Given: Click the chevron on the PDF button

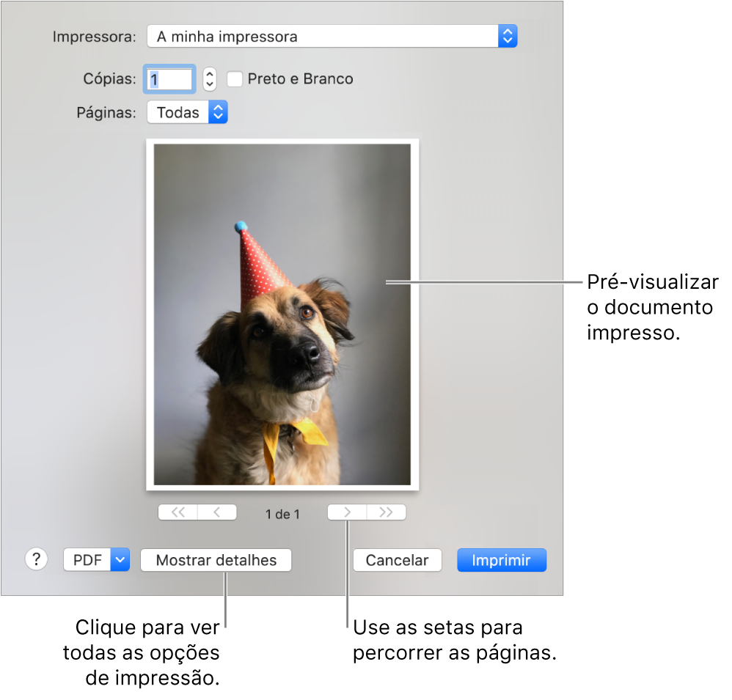Looking at the screenshot, I should [120, 559].
